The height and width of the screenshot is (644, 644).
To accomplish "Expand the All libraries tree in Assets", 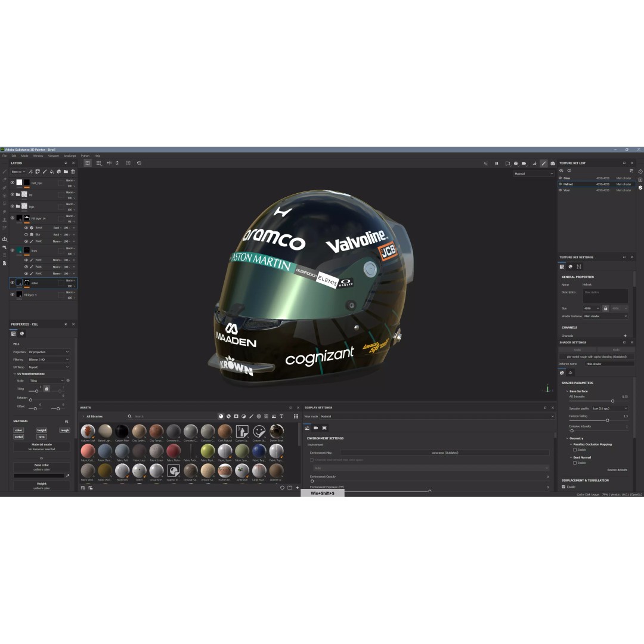I will (x=83, y=416).
